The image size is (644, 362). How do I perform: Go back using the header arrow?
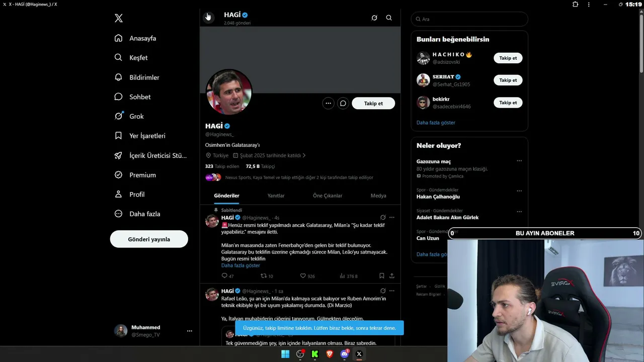point(208,18)
